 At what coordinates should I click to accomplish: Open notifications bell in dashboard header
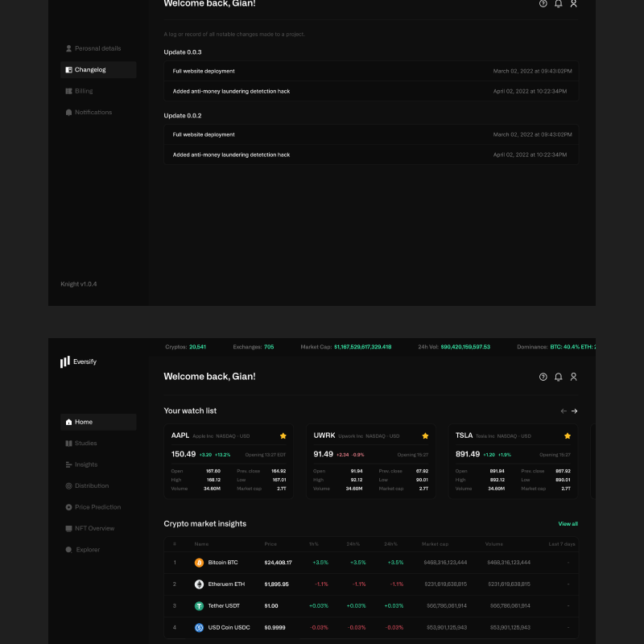(x=558, y=377)
